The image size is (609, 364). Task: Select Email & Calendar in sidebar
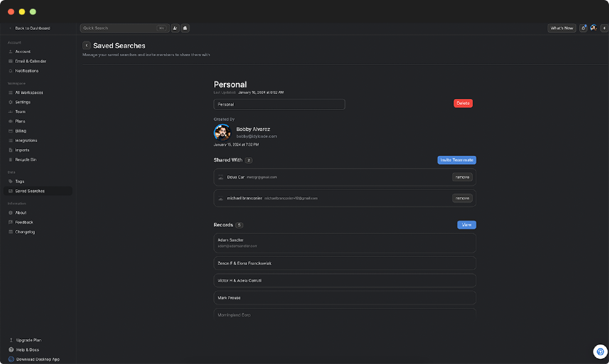tap(31, 61)
